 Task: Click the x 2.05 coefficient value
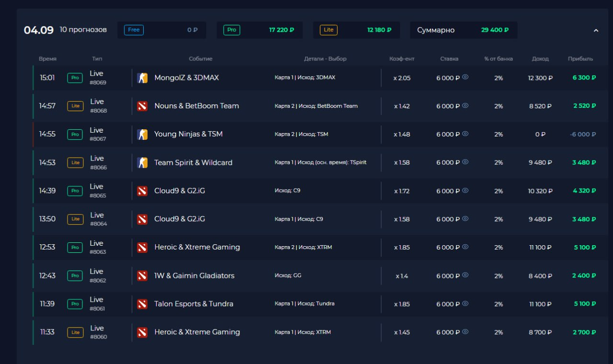tap(402, 78)
